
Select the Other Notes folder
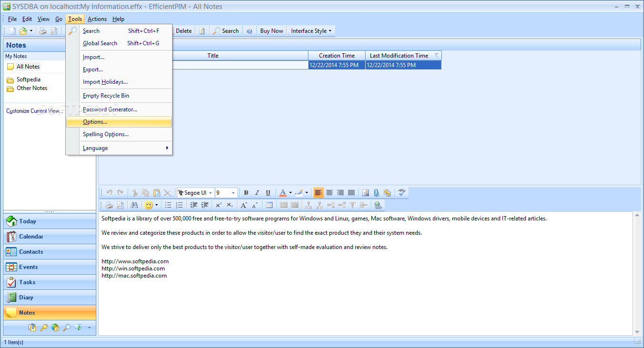[32, 88]
